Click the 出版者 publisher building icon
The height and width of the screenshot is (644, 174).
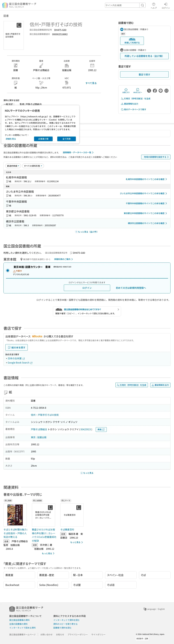[67, 65]
